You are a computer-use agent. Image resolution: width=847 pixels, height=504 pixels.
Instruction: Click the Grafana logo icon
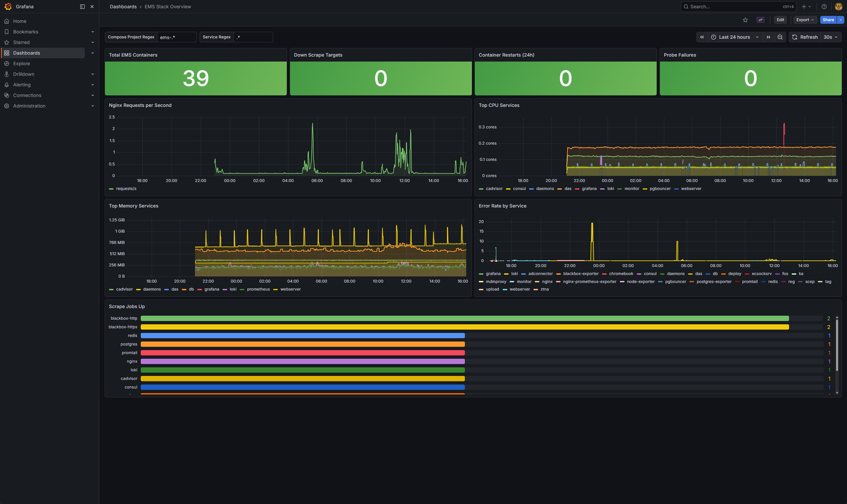pyautogui.click(x=8, y=6)
